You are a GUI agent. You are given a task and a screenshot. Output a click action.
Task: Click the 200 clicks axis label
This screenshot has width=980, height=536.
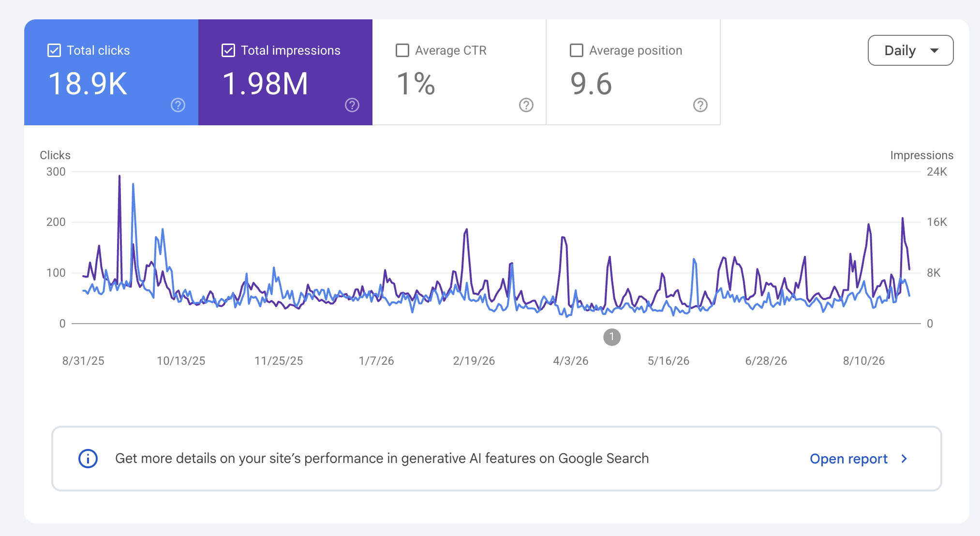[x=56, y=222]
